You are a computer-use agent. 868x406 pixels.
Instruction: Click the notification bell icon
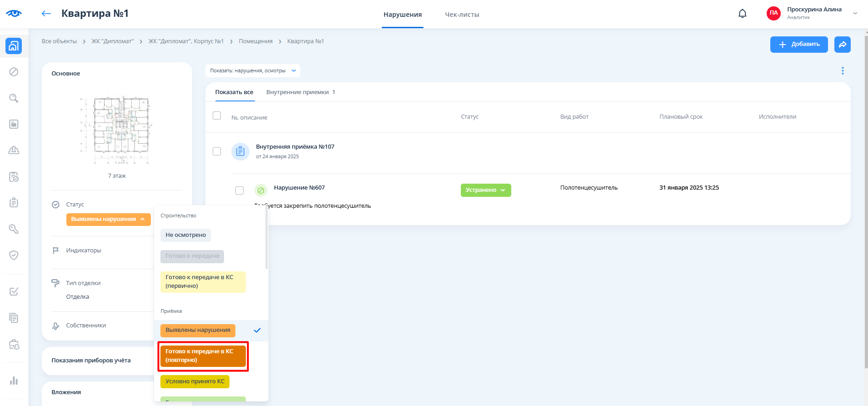point(742,14)
